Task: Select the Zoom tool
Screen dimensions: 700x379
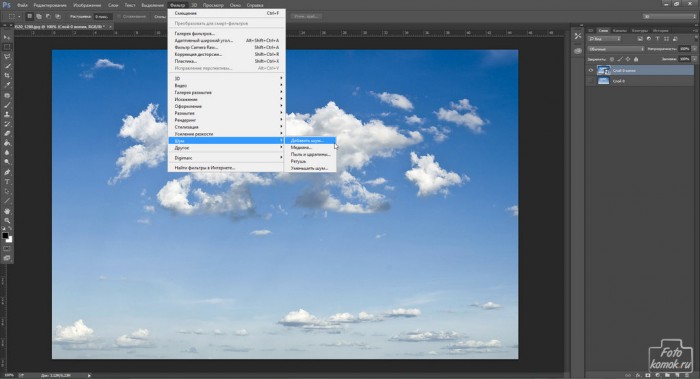Action: (7, 221)
